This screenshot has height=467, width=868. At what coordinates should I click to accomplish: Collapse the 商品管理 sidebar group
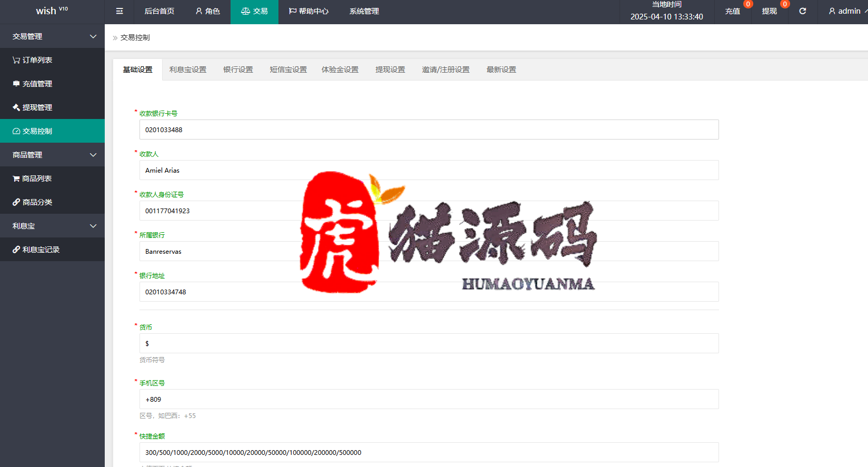pos(52,155)
